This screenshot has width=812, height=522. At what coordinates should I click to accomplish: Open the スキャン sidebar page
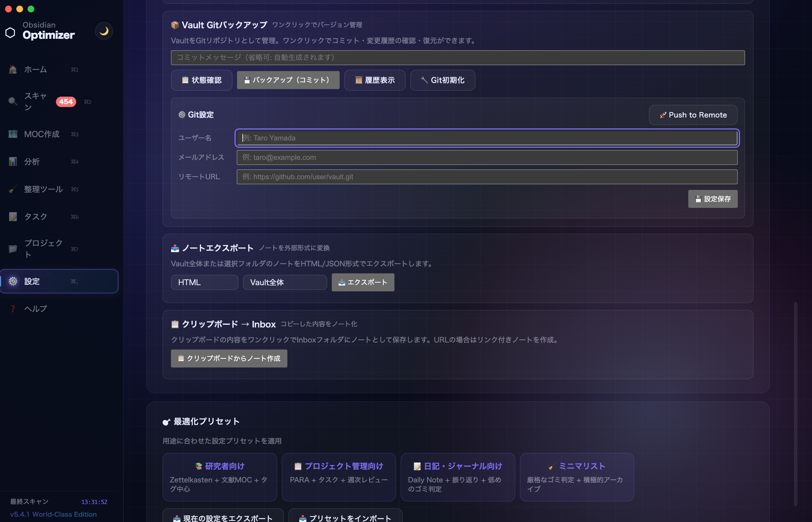pyautogui.click(x=59, y=102)
